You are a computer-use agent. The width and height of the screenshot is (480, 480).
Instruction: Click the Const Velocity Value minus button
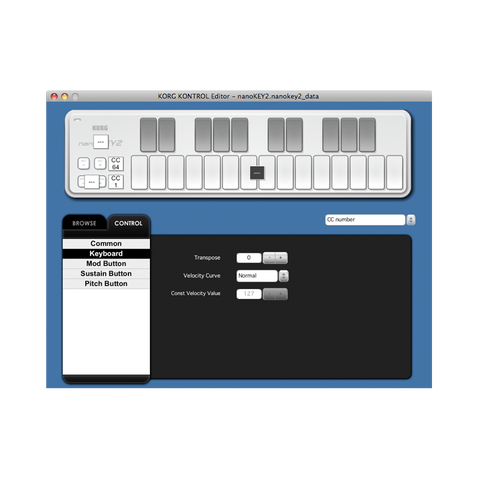[x=269, y=294]
